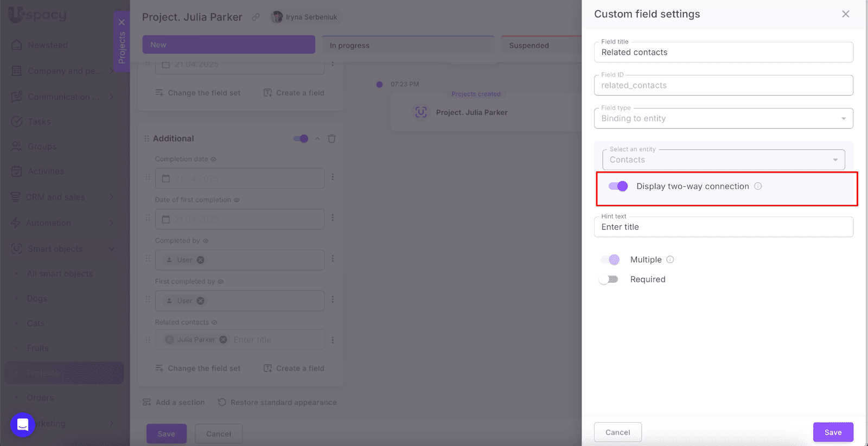
Task: Click the info icon next to Multiple
Action: [x=670, y=259]
